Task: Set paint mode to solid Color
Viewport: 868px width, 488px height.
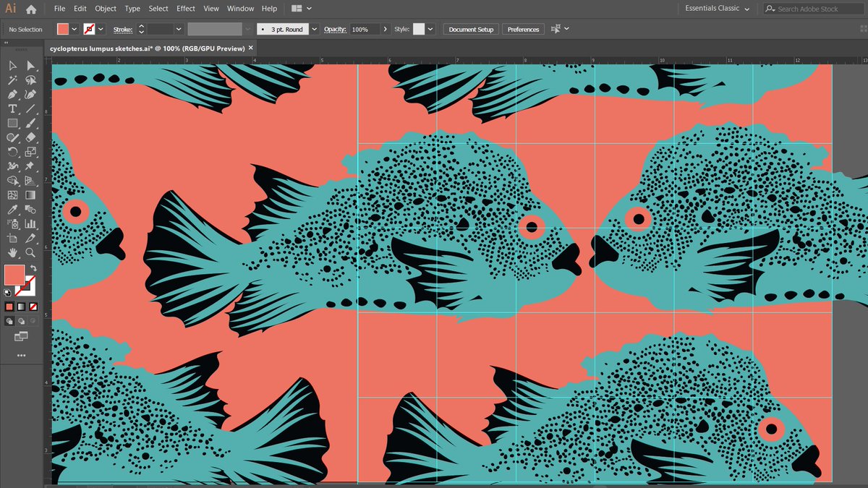Action: (x=9, y=307)
